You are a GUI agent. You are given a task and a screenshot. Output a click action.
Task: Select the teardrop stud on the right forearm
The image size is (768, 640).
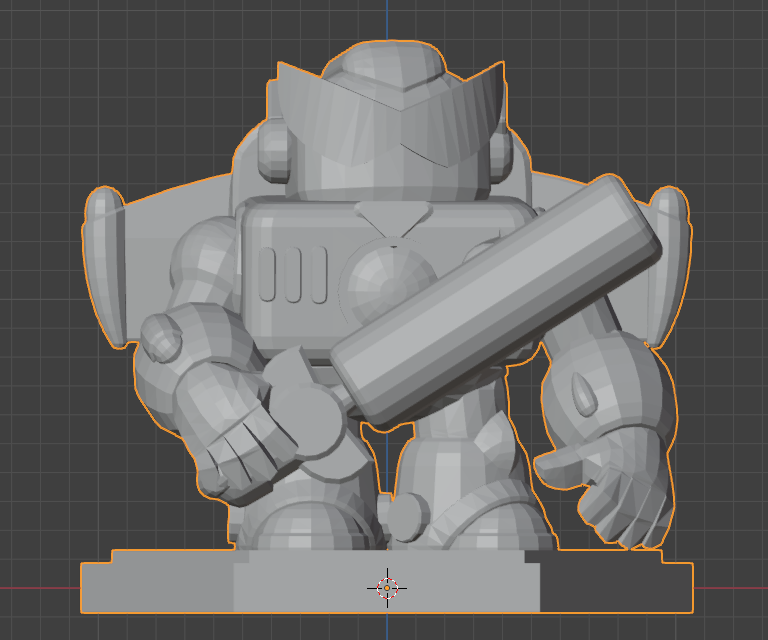(x=583, y=394)
